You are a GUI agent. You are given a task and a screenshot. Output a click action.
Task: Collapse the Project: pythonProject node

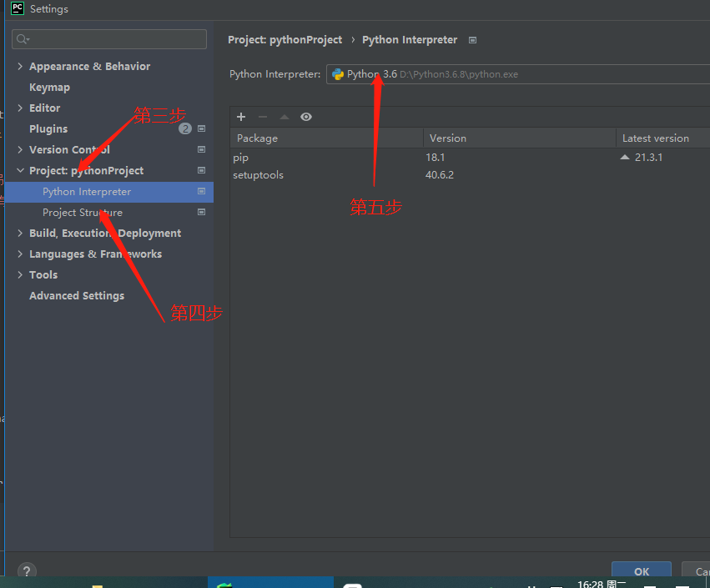(20, 170)
